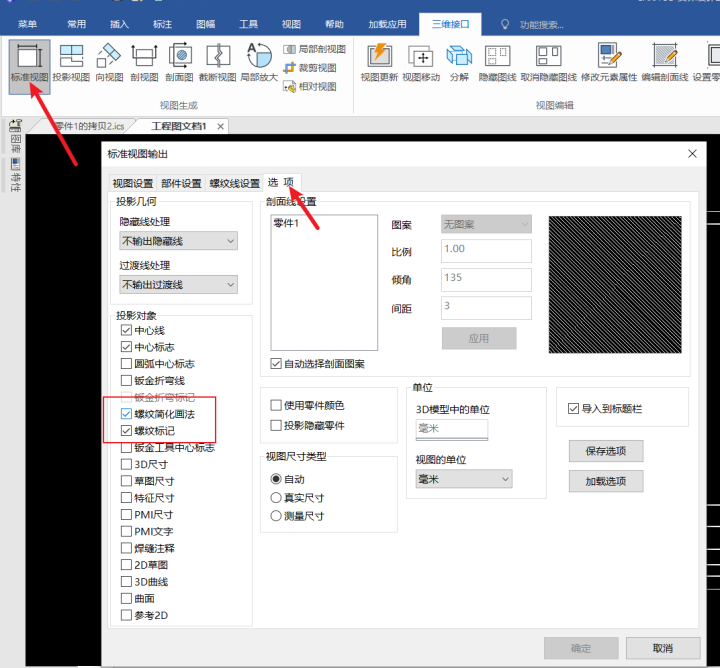Open the 菜单 ribbon menu
Screen dimensions: 720x668
[x=28, y=24]
